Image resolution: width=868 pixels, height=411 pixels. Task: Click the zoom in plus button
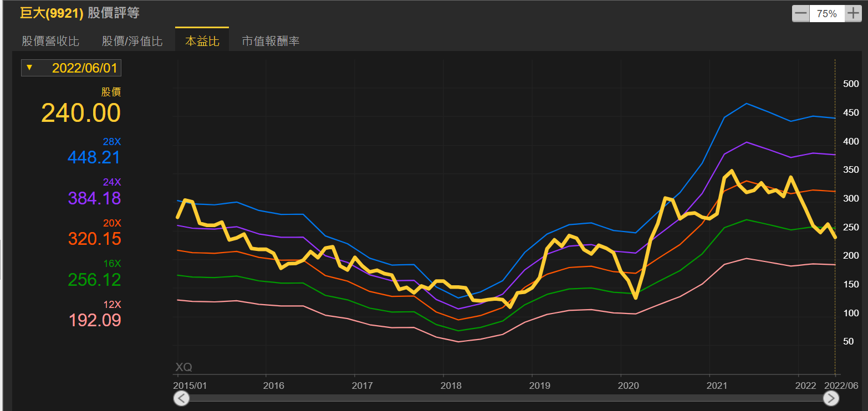click(852, 13)
